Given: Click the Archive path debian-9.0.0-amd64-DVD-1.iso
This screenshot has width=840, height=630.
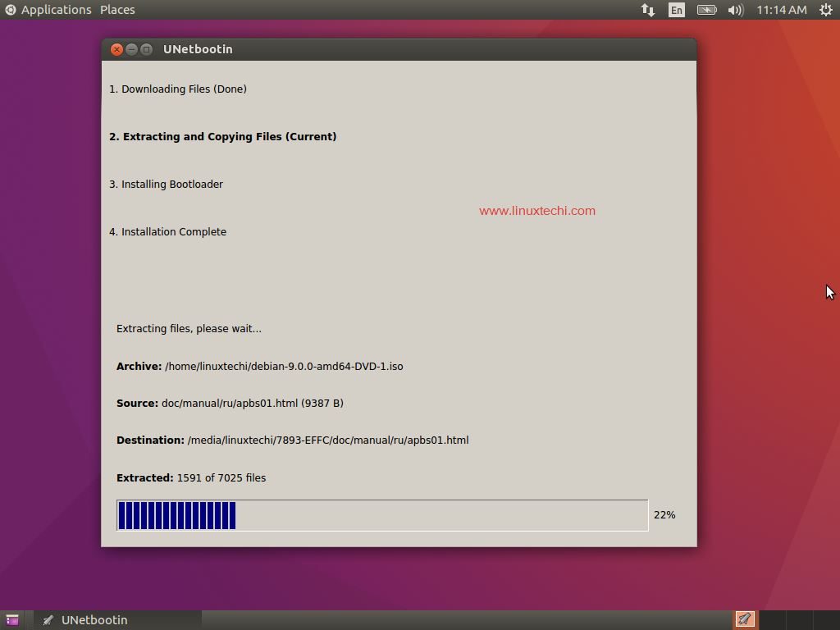Looking at the screenshot, I should (x=284, y=367).
